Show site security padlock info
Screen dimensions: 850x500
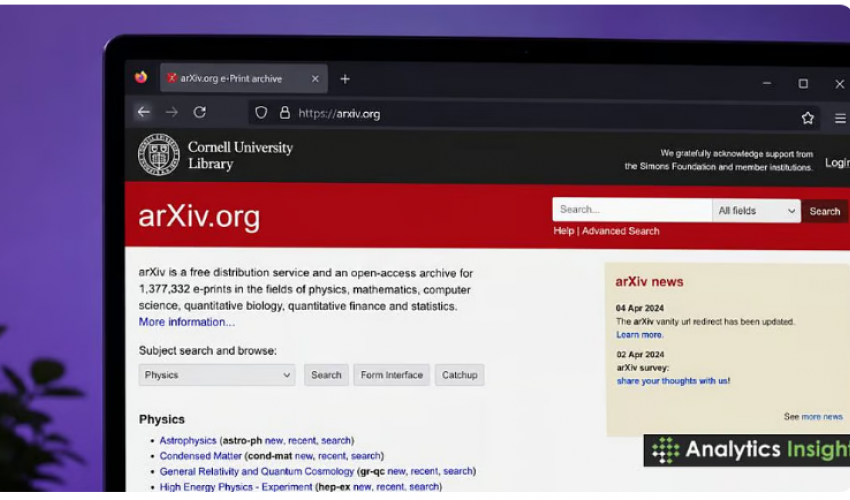[x=285, y=113]
